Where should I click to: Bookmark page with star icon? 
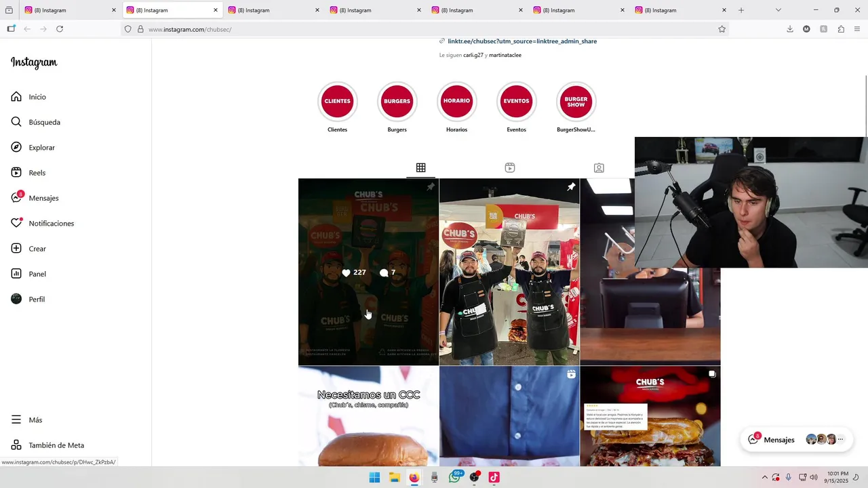tap(722, 29)
